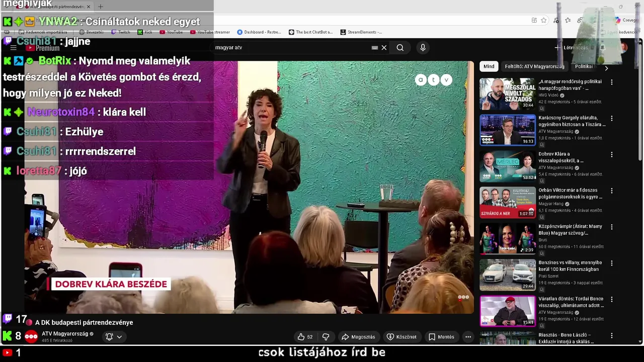Open 'Orbán Viktor már a fideszes' thumbnail
Image resolution: width=644 pixels, height=362 pixels.
(x=507, y=203)
